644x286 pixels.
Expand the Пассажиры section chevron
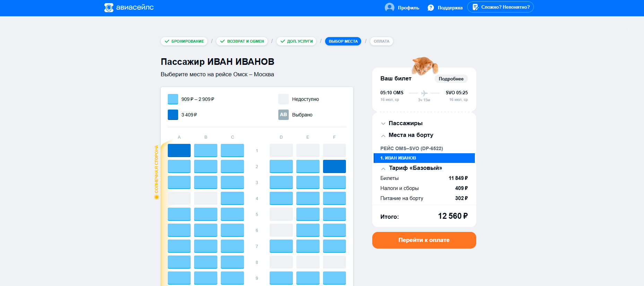[x=383, y=123]
